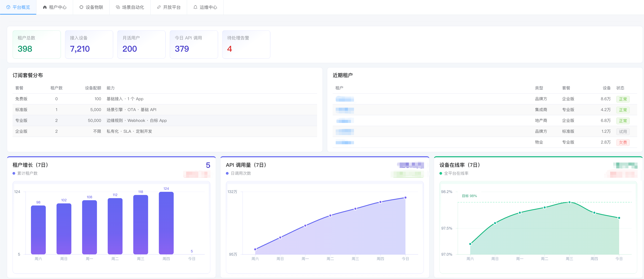Go to the 场景自动化 tab
Image resolution: width=644 pixels, height=279 pixels.
[x=130, y=7]
